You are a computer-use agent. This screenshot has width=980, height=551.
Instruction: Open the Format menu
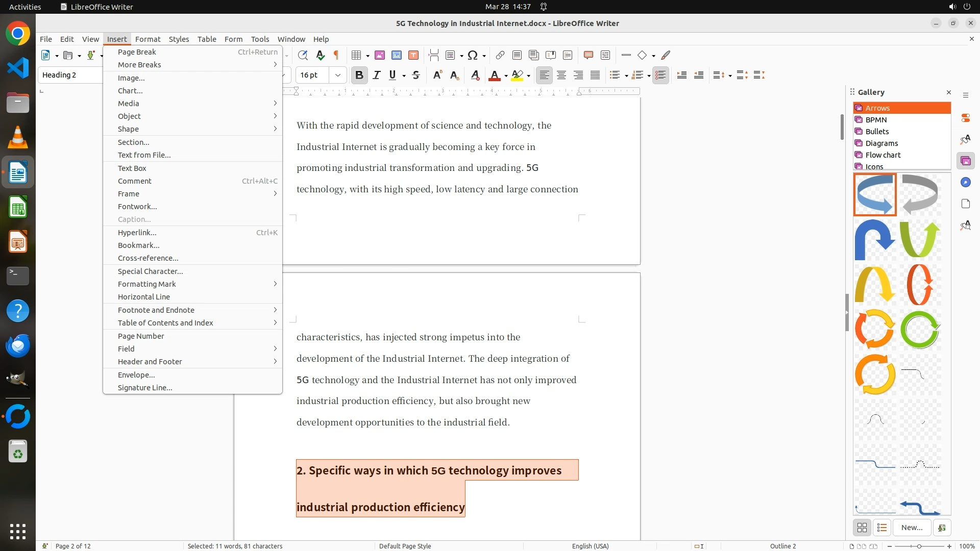click(148, 39)
